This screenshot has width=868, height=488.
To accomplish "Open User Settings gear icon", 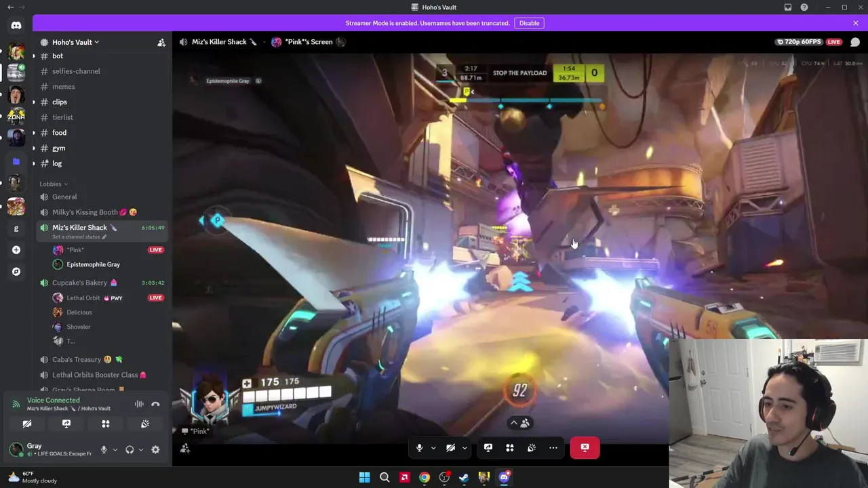I will pyautogui.click(x=155, y=449).
